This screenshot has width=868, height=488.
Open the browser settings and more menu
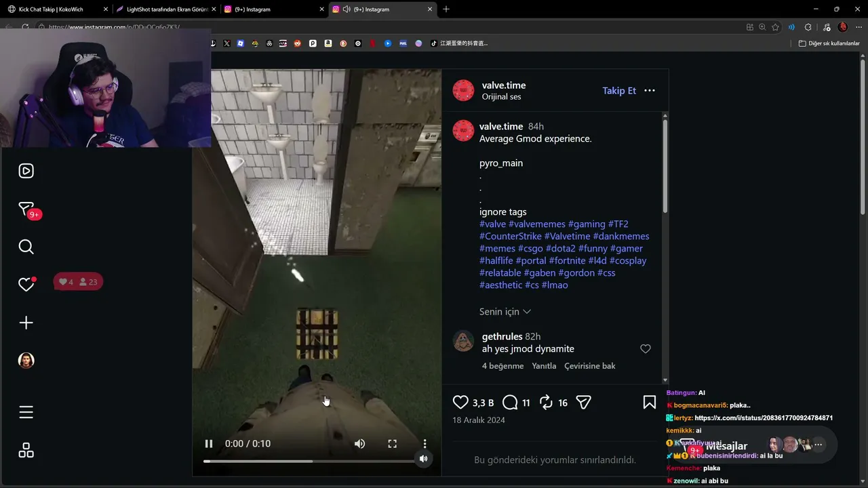(859, 27)
